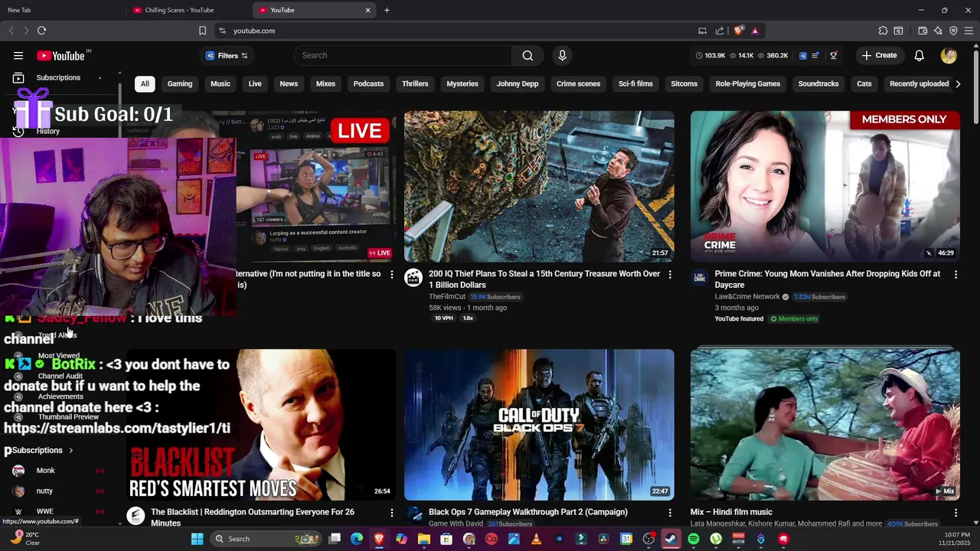Open Steam from the taskbar
Screen dimensions: 980x551
tap(671, 539)
